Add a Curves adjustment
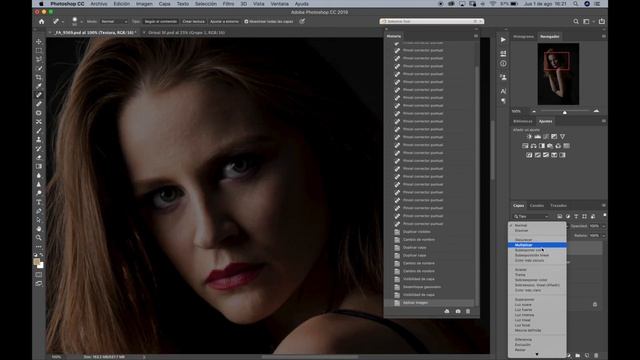 546,137
